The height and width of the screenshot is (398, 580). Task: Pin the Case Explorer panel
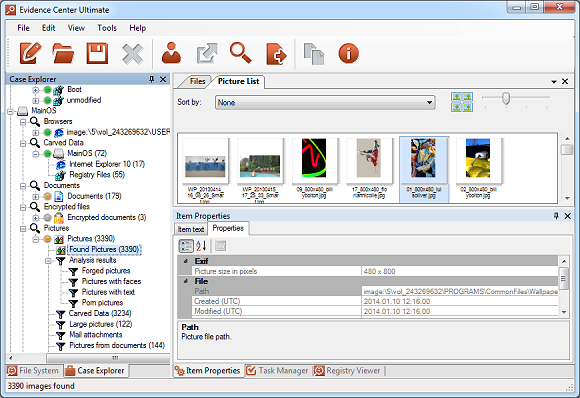click(x=151, y=79)
